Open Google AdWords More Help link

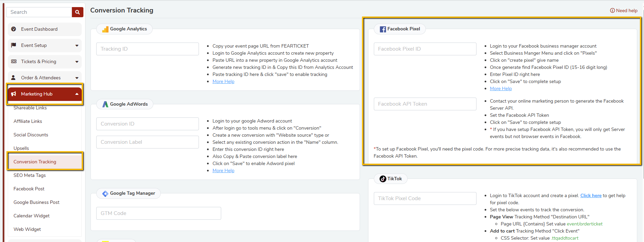coord(223,170)
